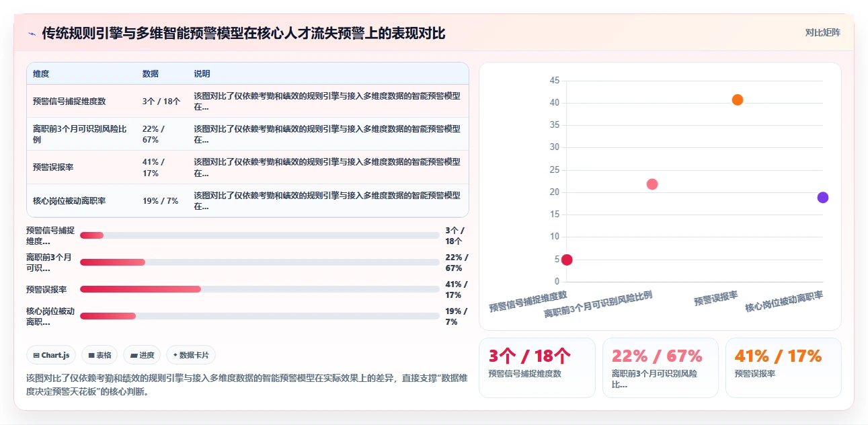Click the red chart point near 5
This screenshot has height=425, width=868.
pyautogui.click(x=567, y=260)
